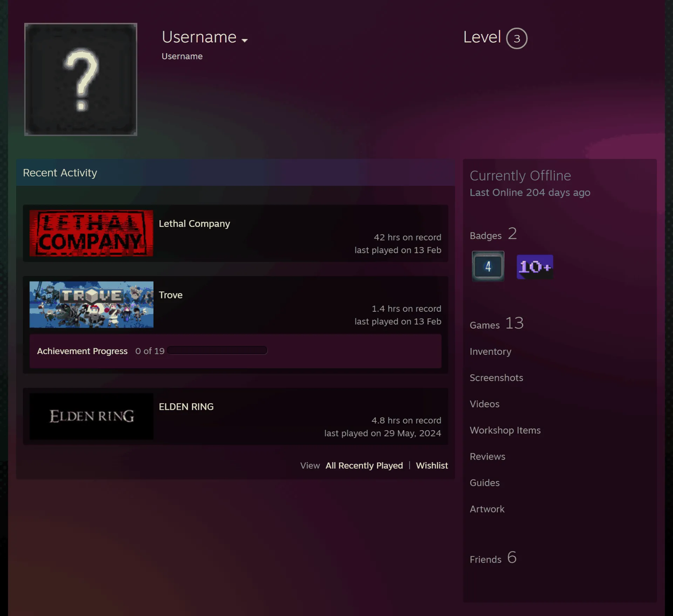Viewport: 673px width, 616px height.
Task: Open Trove game banner image
Action: click(x=91, y=304)
